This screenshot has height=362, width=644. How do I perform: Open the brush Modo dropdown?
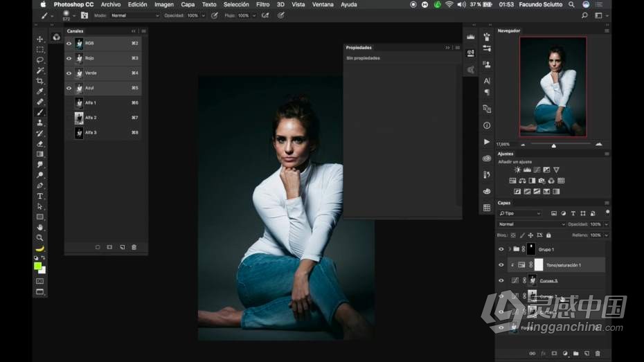(x=135, y=16)
